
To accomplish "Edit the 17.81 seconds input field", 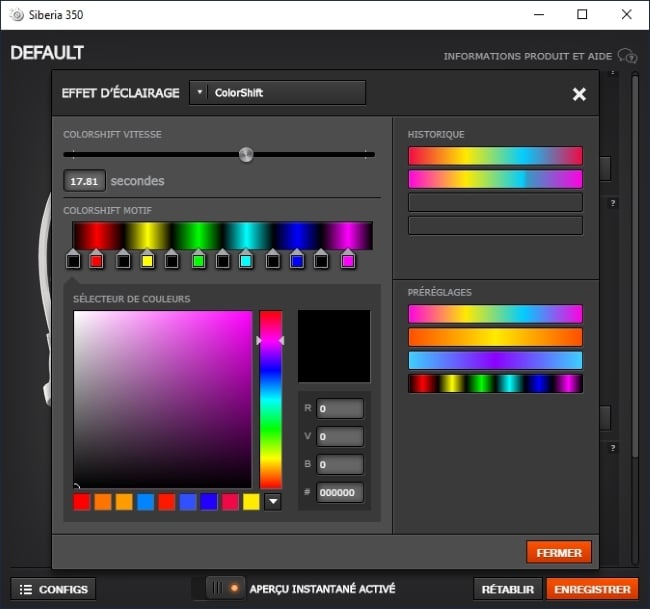I will 84,181.
